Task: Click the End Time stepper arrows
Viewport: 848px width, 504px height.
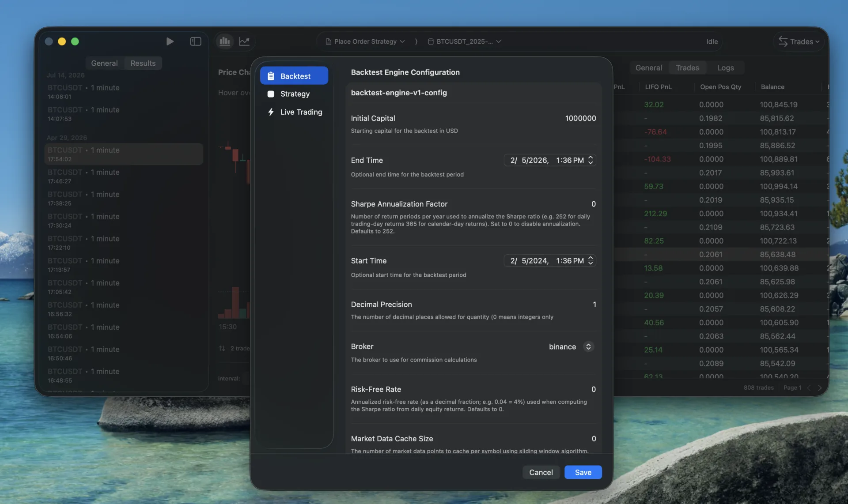Action: click(x=591, y=160)
